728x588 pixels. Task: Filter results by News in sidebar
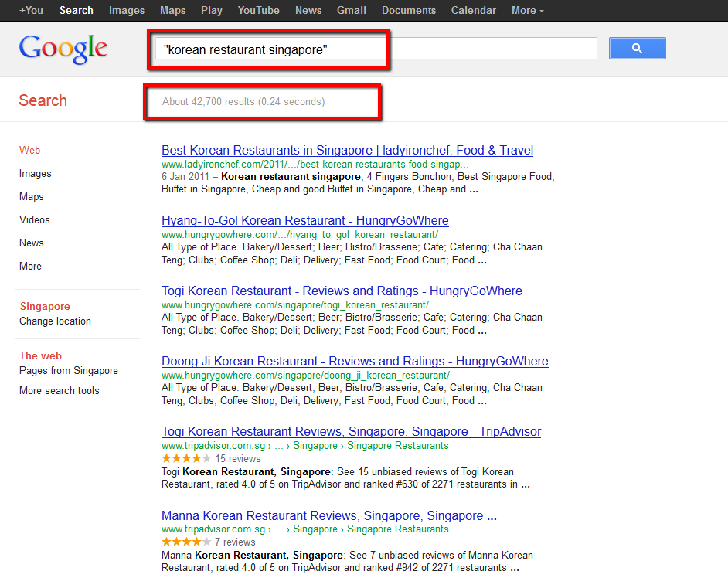(x=32, y=243)
